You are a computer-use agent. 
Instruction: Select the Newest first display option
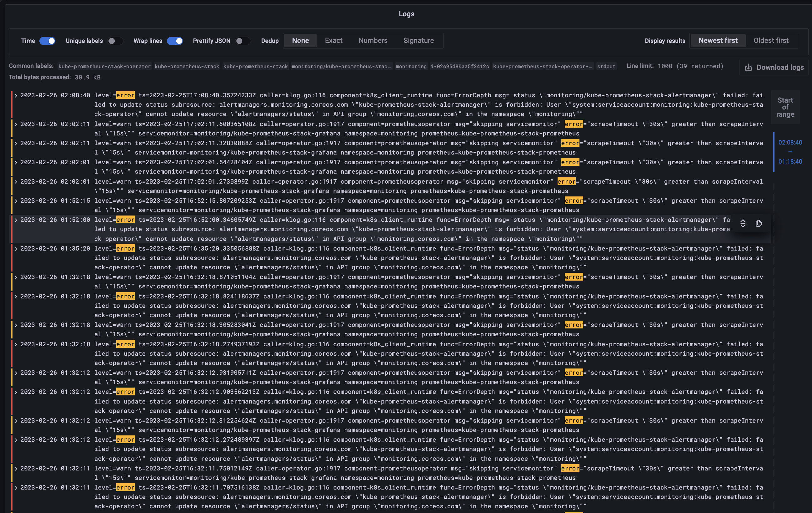[718, 40]
